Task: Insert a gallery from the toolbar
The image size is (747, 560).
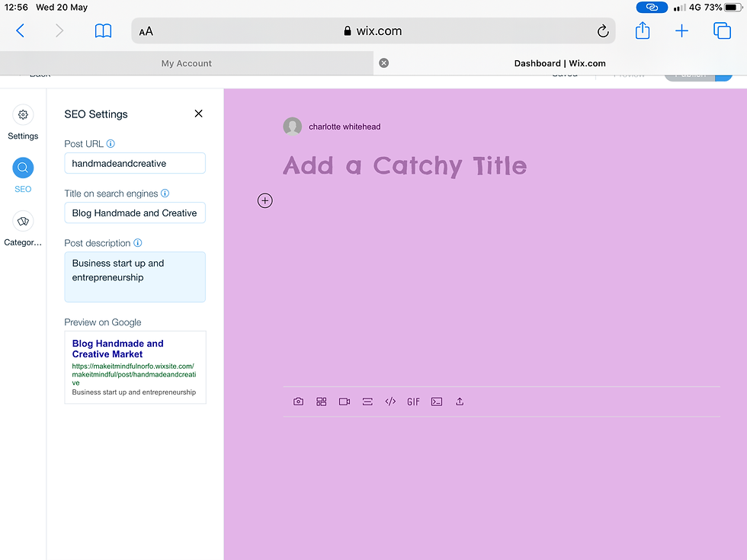Action: pos(322,402)
